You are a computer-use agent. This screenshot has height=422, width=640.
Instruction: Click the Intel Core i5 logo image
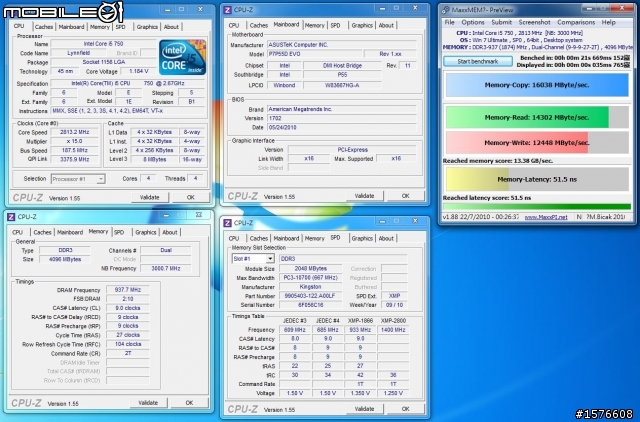(x=182, y=57)
